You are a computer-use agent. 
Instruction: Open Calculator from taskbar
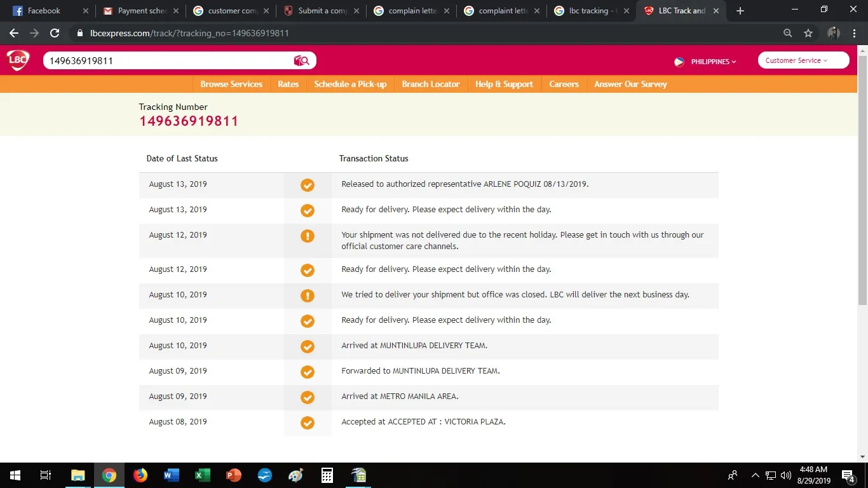[x=327, y=475]
